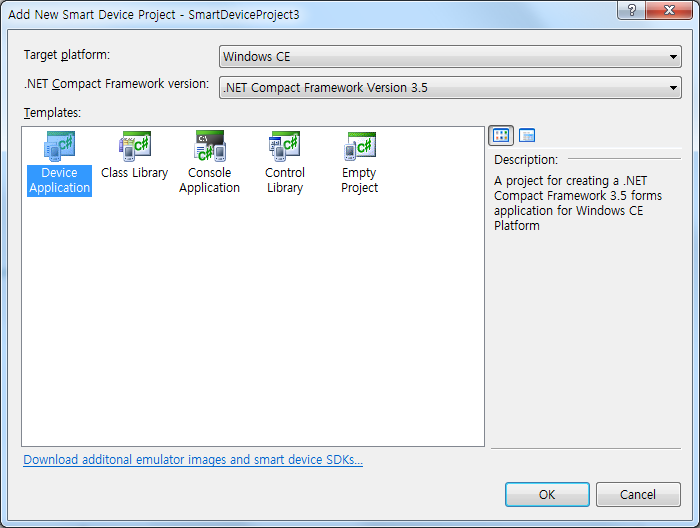Click empty space in Templates list

coord(250,330)
